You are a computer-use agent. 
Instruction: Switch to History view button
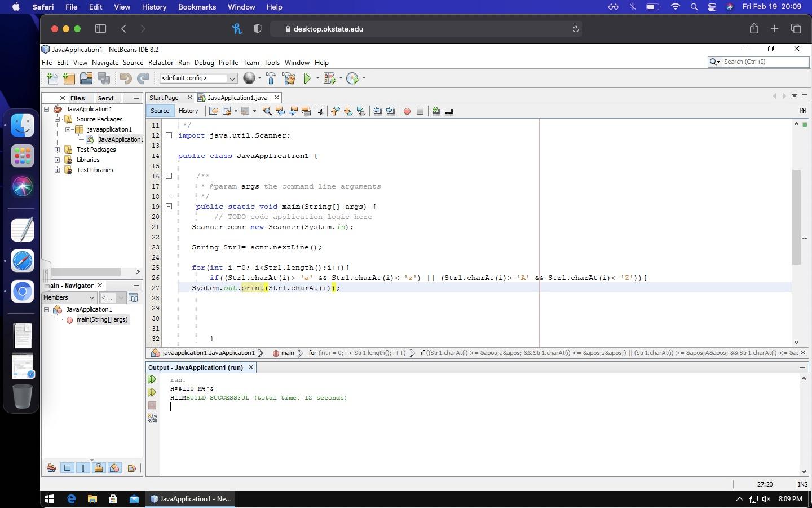pos(188,111)
